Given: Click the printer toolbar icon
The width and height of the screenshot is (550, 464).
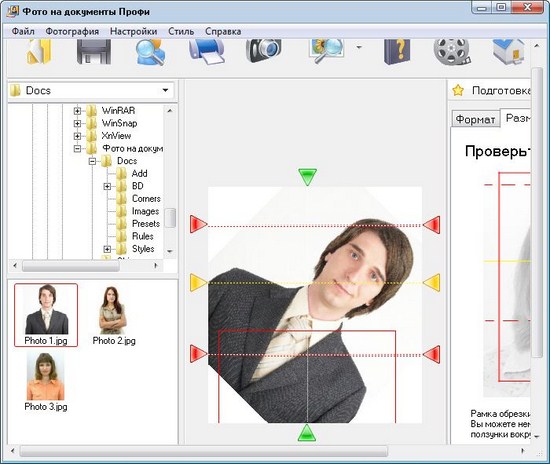Looking at the screenshot, I should (x=207, y=52).
